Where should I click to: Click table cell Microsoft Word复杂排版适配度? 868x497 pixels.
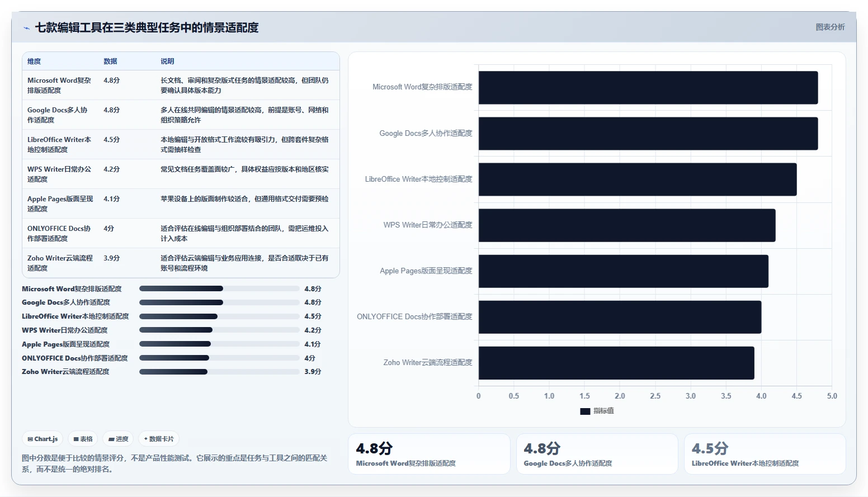tap(59, 85)
